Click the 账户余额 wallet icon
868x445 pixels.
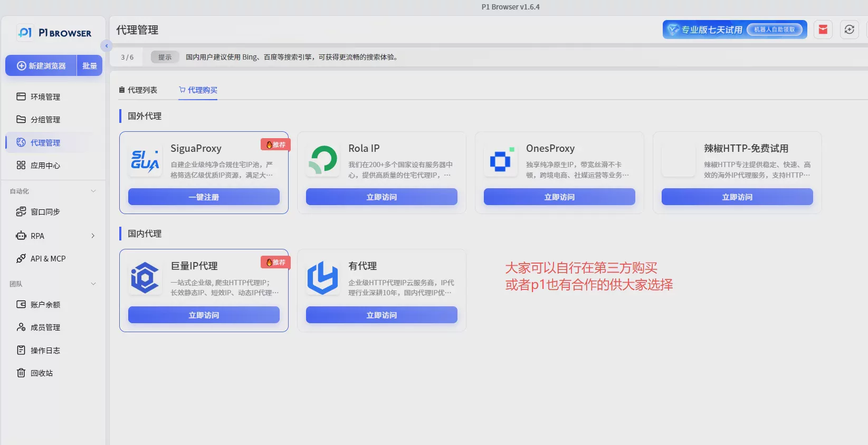point(21,304)
